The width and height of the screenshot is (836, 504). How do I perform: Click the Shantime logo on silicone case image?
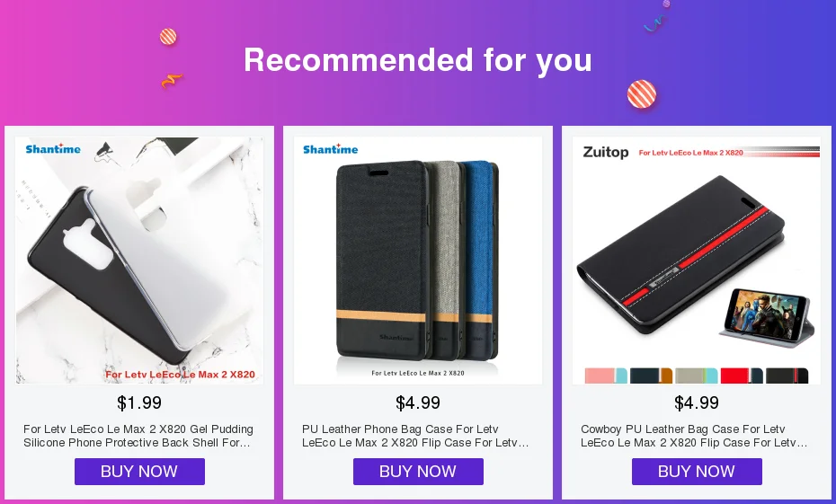coord(53,148)
